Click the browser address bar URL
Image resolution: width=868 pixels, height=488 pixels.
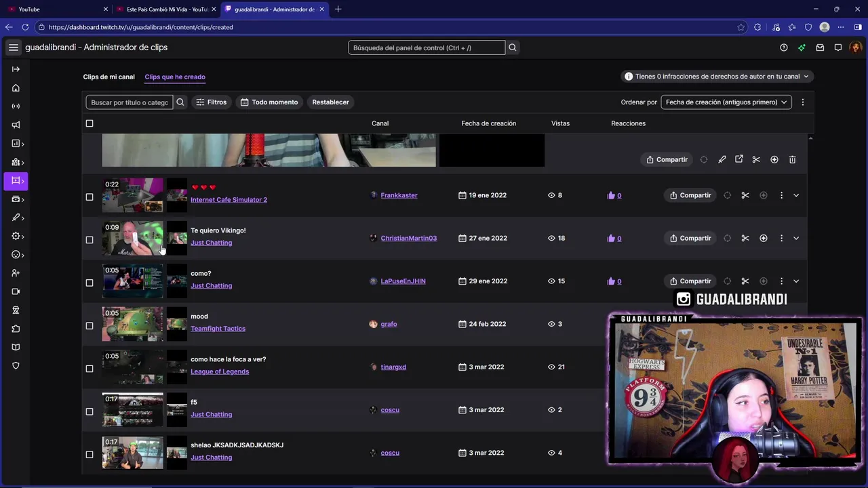(x=141, y=27)
